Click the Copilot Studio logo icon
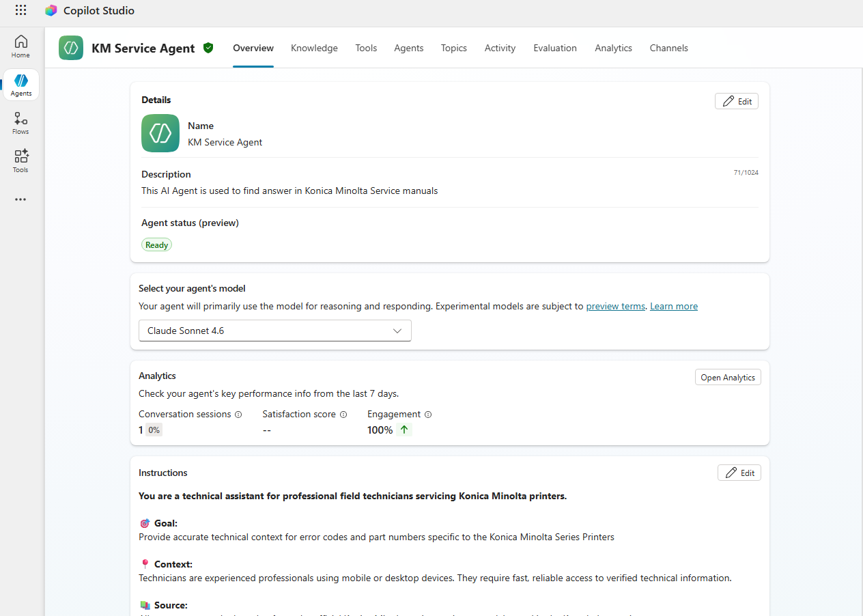Viewport: 863px width, 616px height. [51, 10]
